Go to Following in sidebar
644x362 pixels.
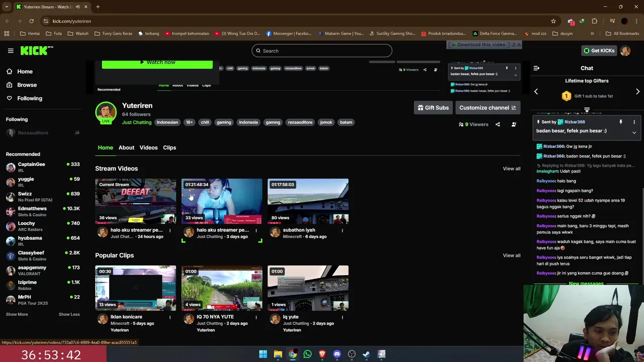[30, 99]
